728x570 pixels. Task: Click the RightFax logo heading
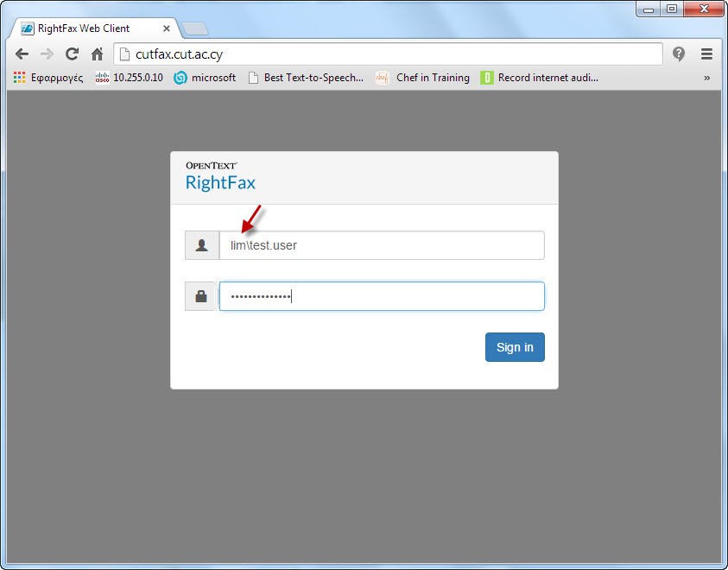coord(220,182)
